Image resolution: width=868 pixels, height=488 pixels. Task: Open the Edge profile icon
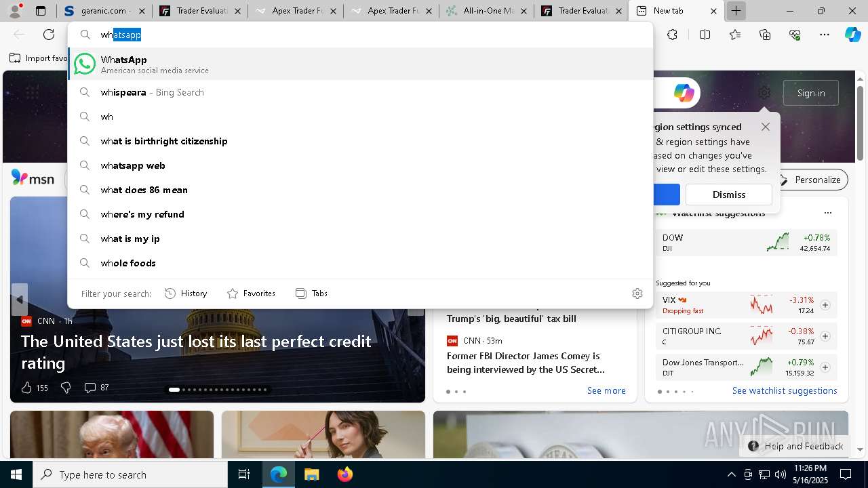point(16,10)
